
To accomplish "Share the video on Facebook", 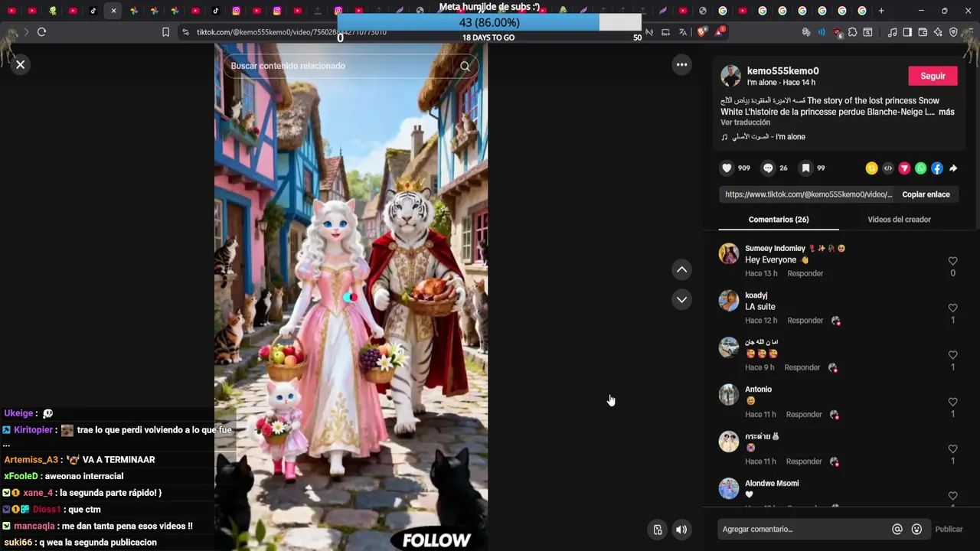I will pyautogui.click(x=937, y=168).
